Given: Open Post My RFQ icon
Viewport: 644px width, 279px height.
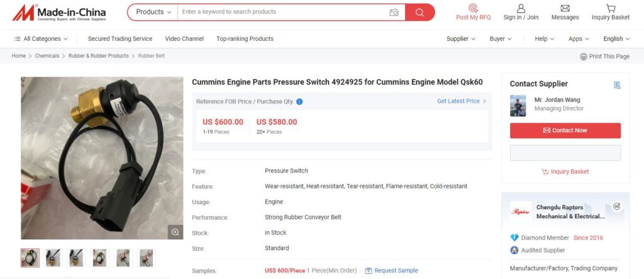Looking at the screenshot, I should pyautogui.click(x=473, y=8).
